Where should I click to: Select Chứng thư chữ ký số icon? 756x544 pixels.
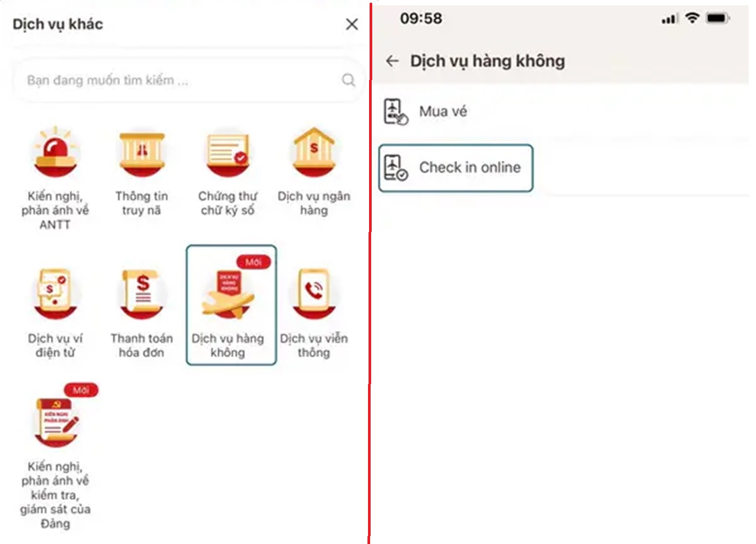228,152
